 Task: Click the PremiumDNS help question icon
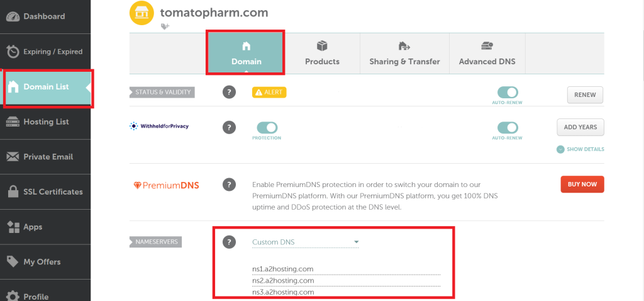pyautogui.click(x=230, y=185)
